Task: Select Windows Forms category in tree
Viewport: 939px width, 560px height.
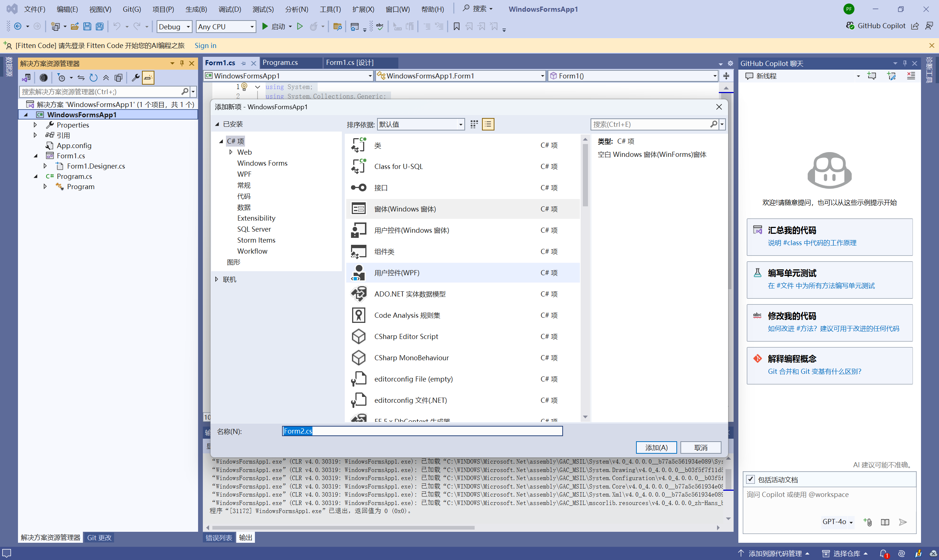Action: [x=262, y=163]
